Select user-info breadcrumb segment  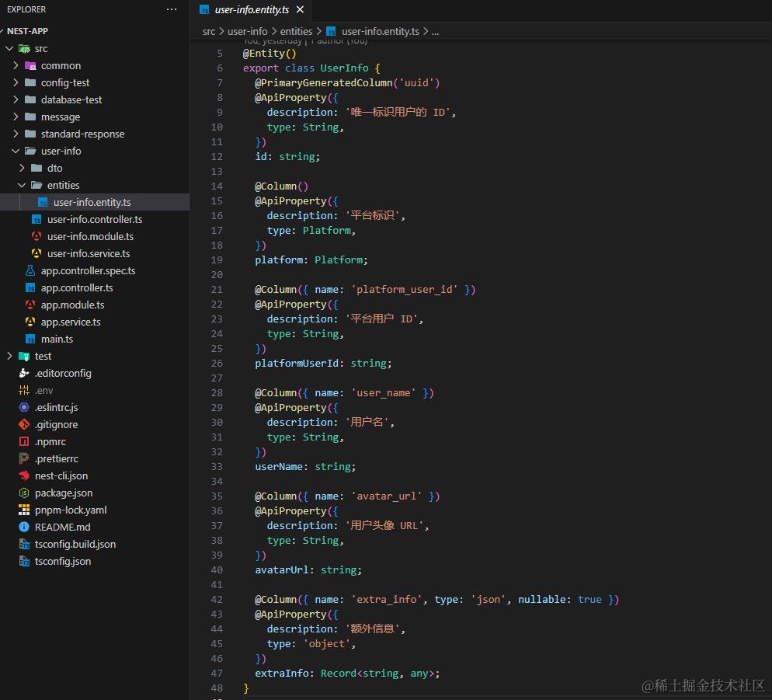click(x=247, y=32)
